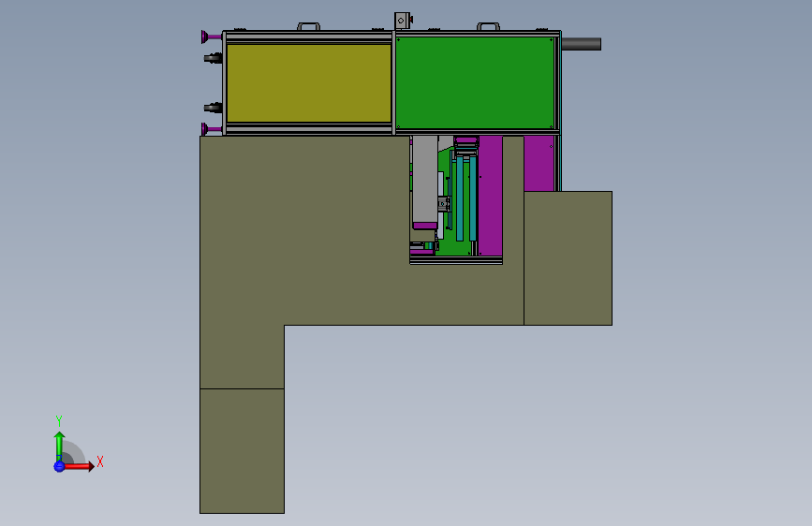Select the left carrying handle on top of frame
This screenshot has width=812, height=526.
309,26
